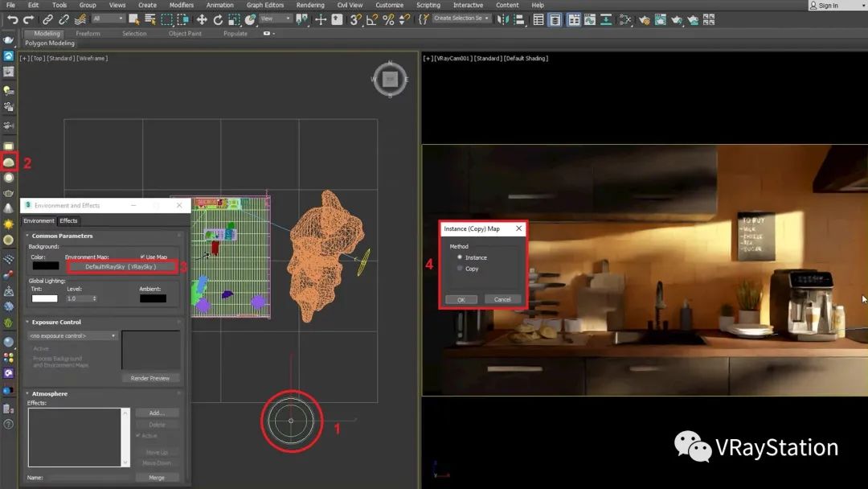Click the V-Ray dome light icon in sidebar
868x489 pixels.
click(x=9, y=162)
